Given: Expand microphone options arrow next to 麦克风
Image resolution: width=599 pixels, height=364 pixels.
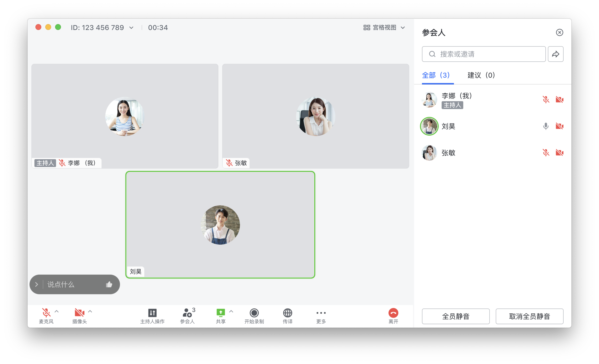Looking at the screenshot, I should (57, 311).
